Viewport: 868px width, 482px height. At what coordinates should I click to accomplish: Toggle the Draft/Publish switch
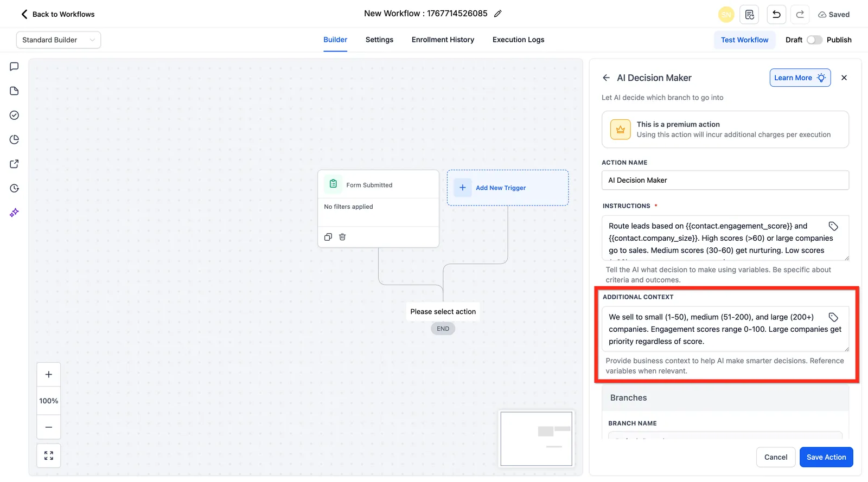814,40
